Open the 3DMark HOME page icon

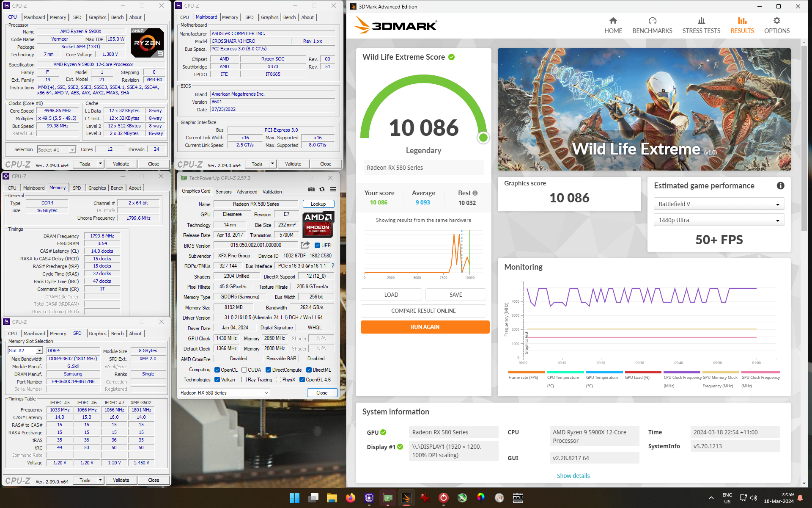pyautogui.click(x=613, y=21)
